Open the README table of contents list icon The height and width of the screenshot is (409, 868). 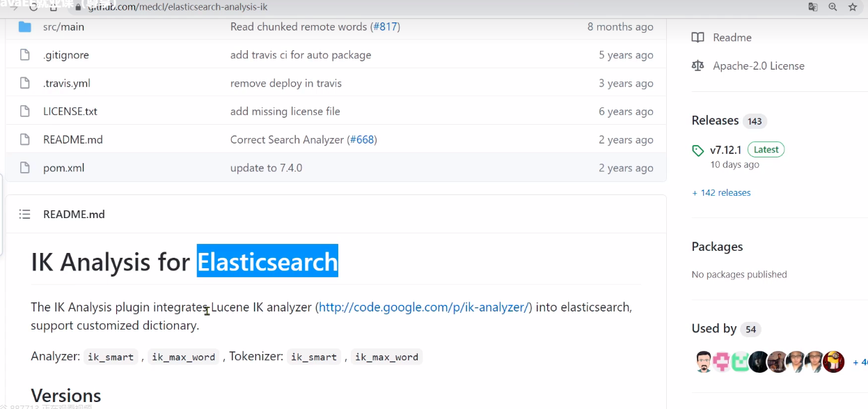pos(25,215)
